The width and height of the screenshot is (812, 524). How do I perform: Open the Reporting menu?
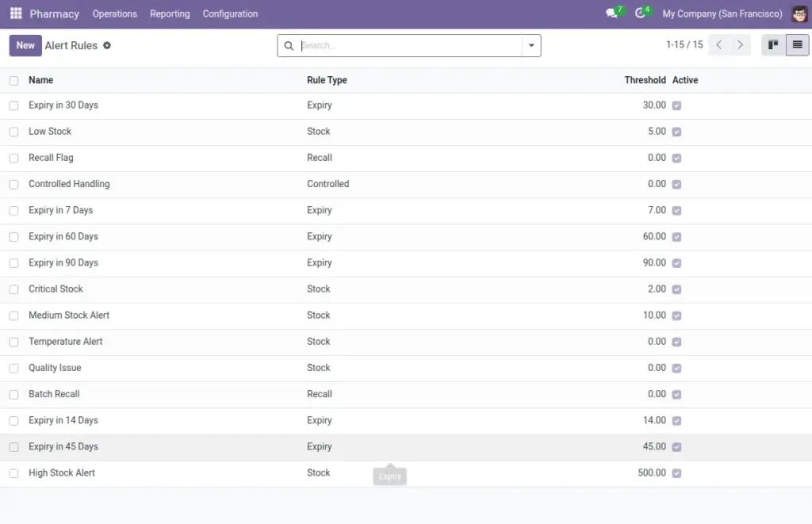[170, 14]
